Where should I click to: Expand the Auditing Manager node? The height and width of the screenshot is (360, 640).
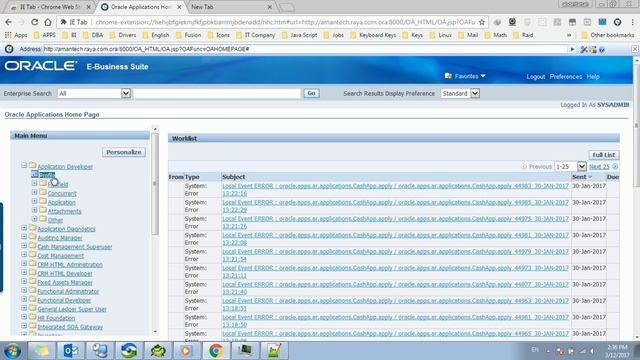(x=24, y=237)
